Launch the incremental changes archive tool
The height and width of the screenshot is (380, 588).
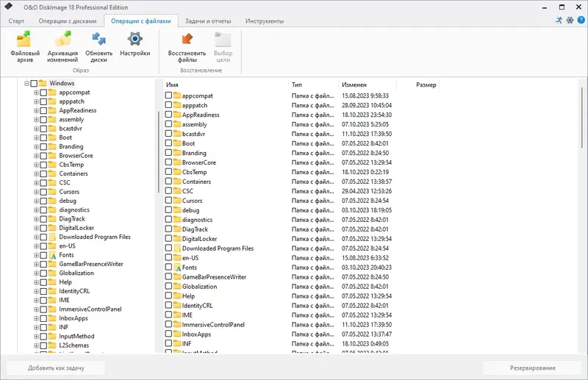[x=62, y=47]
